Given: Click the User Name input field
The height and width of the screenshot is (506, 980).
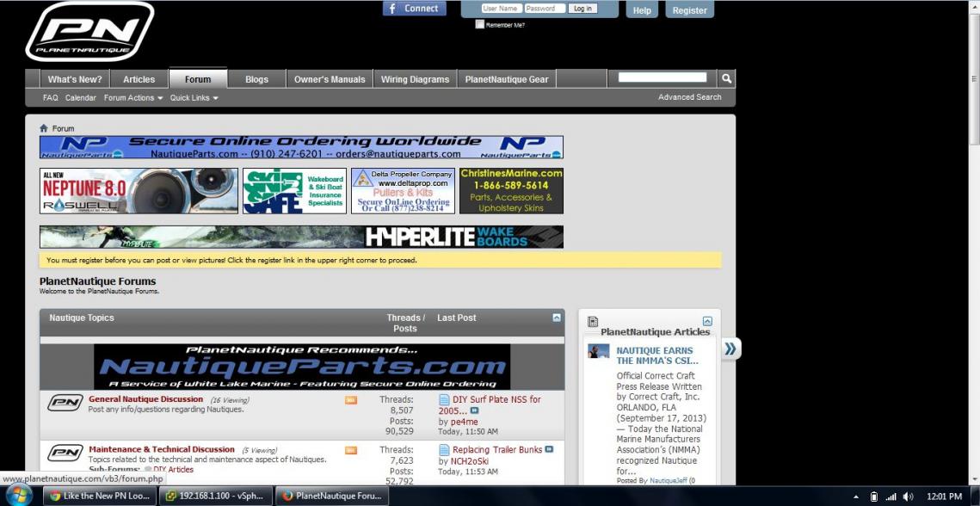Looking at the screenshot, I should point(502,9).
